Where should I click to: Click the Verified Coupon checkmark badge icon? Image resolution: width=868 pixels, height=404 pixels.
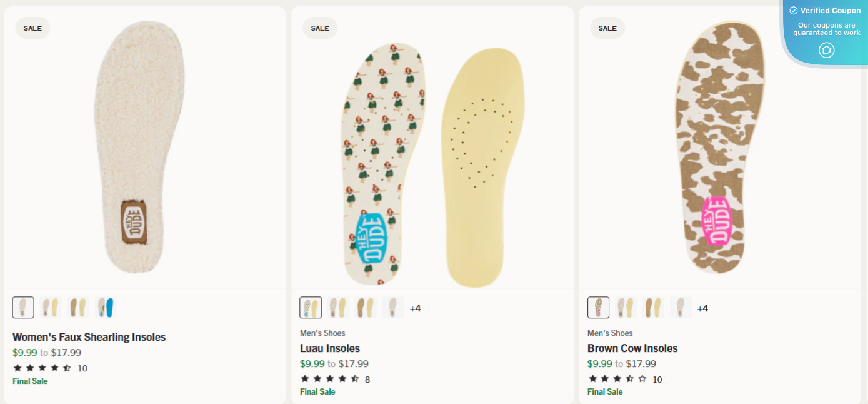[792, 10]
